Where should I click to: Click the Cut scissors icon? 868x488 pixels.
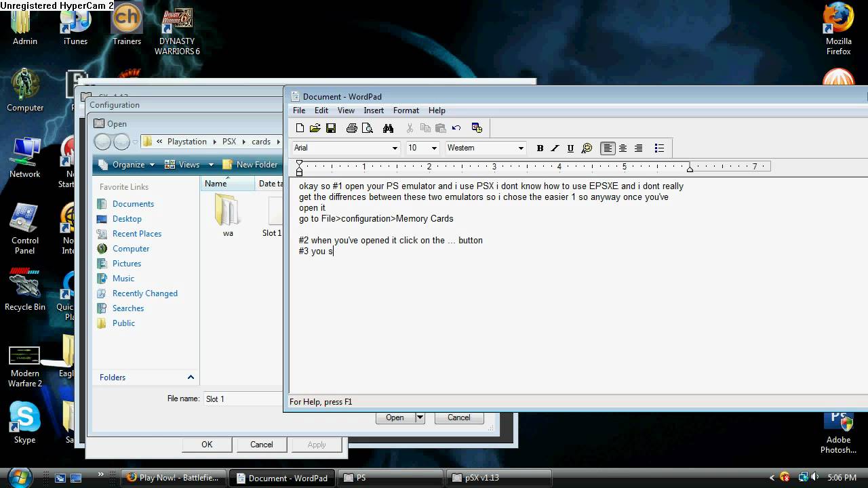coord(410,128)
